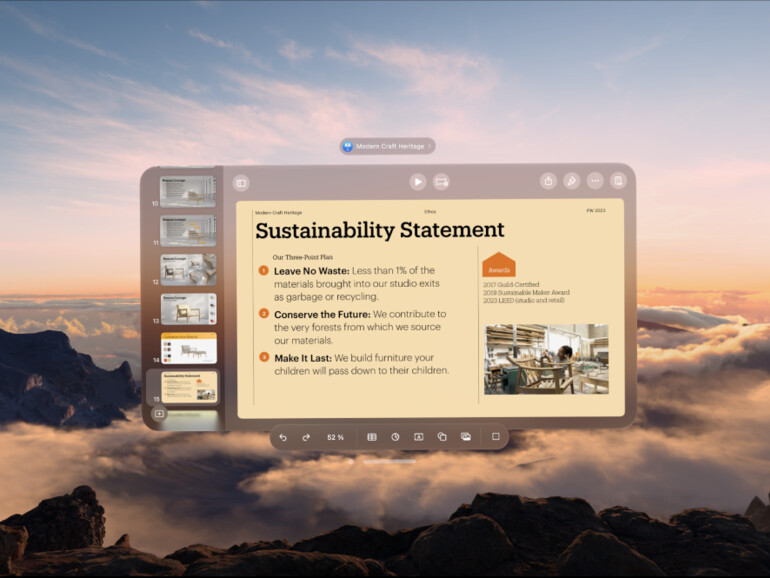Click "2019 Sustainable Maker Award" text
770x578 pixels.
click(526, 292)
